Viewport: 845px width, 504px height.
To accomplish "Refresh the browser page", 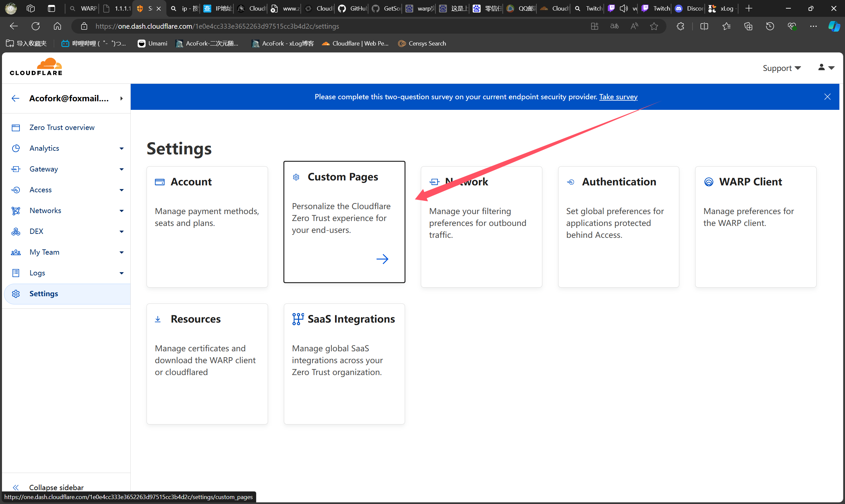I will point(35,26).
